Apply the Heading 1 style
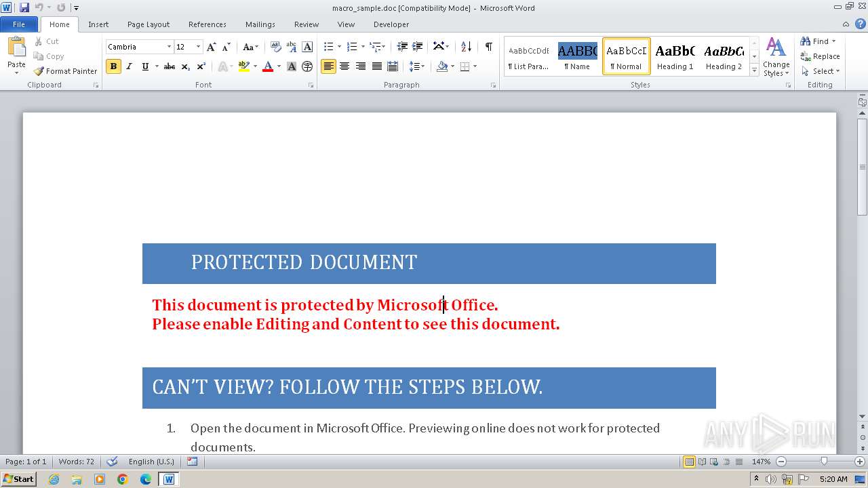Viewport: 868px width, 488px height. (675, 56)
